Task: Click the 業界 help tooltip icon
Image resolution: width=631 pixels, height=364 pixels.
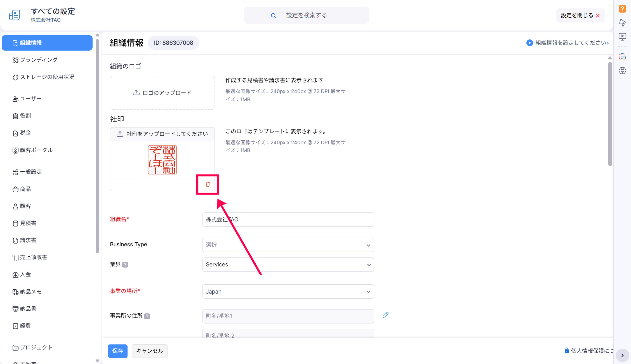Action: [125, 264]
